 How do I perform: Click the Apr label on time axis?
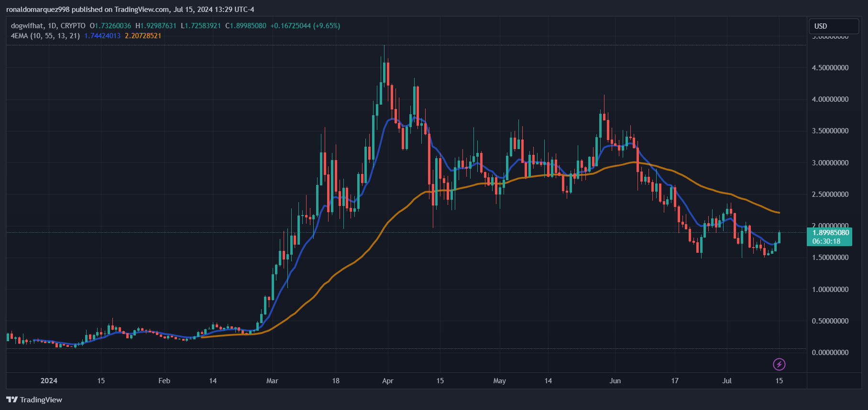(388, 381)
